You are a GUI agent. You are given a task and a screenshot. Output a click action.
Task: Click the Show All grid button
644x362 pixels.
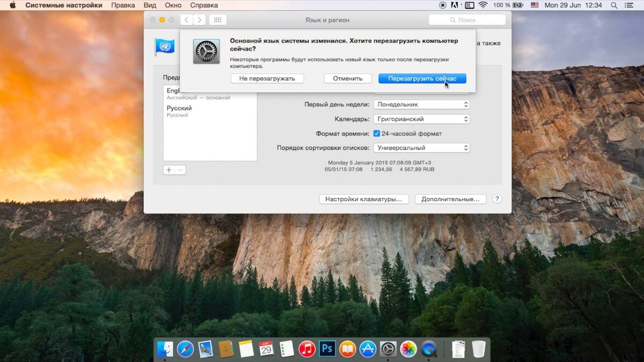217,20
